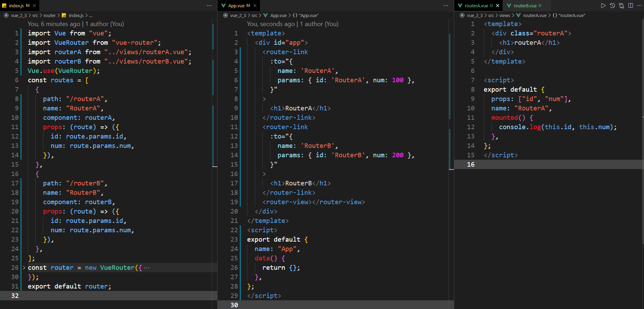Open More Actions menu in App.vue group
The width and height of the screenshot is (644, 309).
tap(446, 6)
